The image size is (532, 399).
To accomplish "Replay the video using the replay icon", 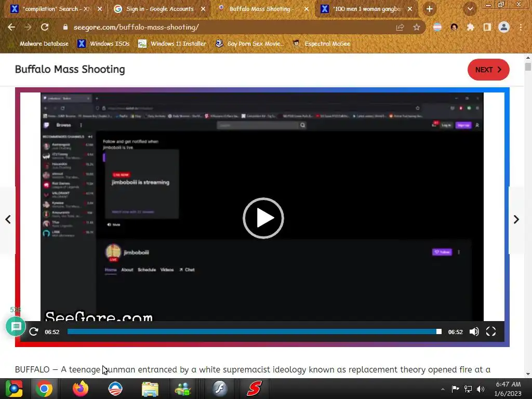I will pos(34,331).
